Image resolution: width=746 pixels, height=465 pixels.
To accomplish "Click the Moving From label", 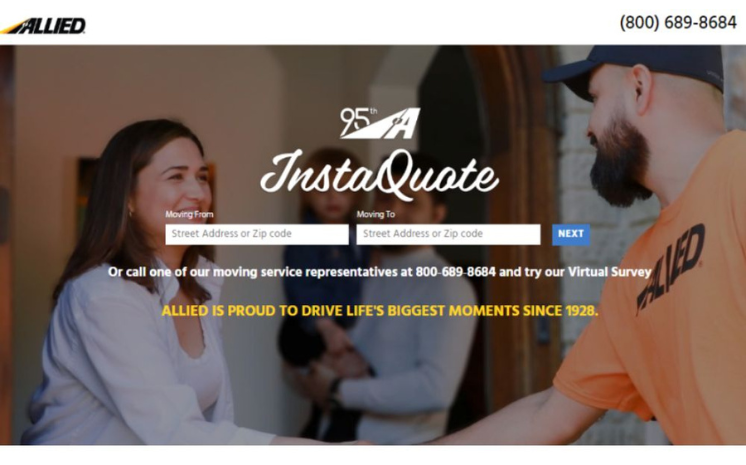I will tap(189, 214).
